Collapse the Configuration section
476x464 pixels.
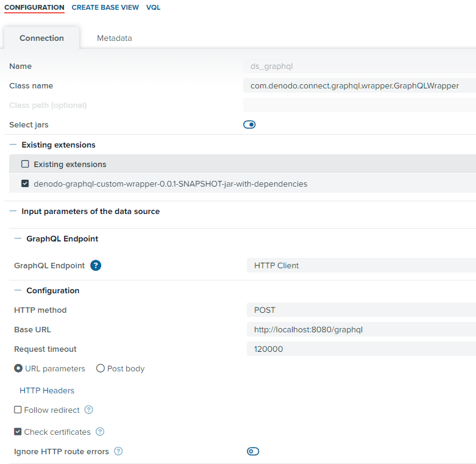18,290
